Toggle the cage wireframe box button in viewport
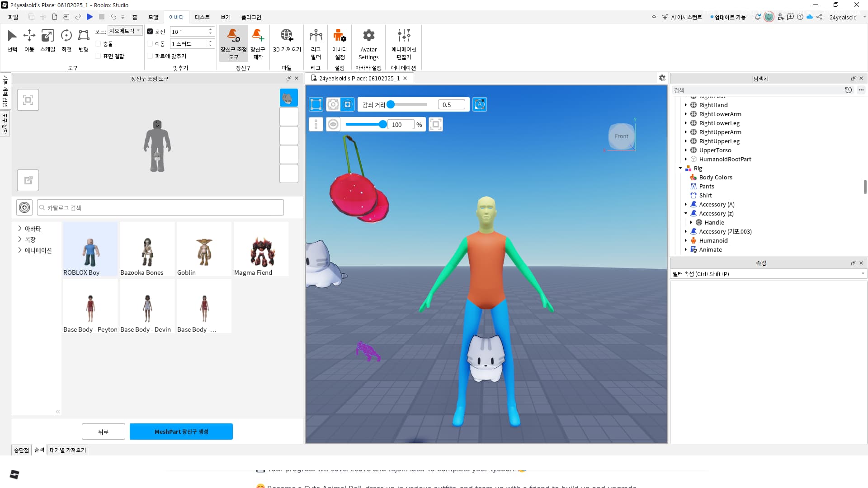Viewport: 868px width, 488px height. (316, 105)
